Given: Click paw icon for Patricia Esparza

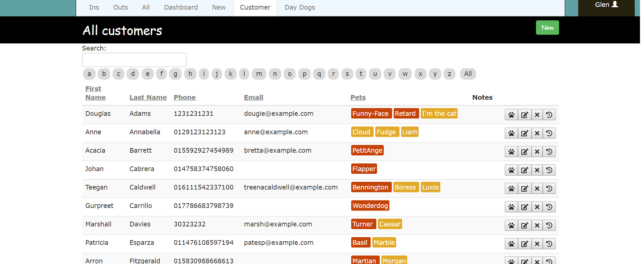Looking at the screenshot, I should tap(511, 243).
